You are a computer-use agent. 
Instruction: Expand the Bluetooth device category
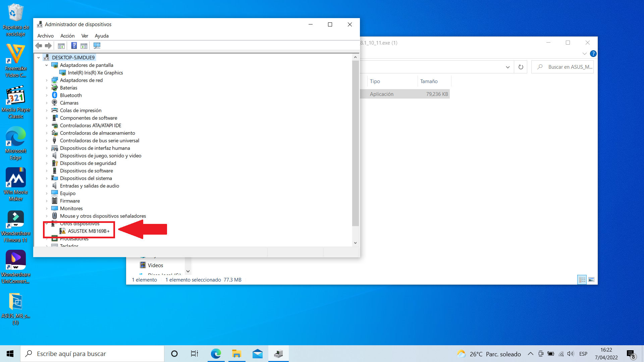point(47,96)
